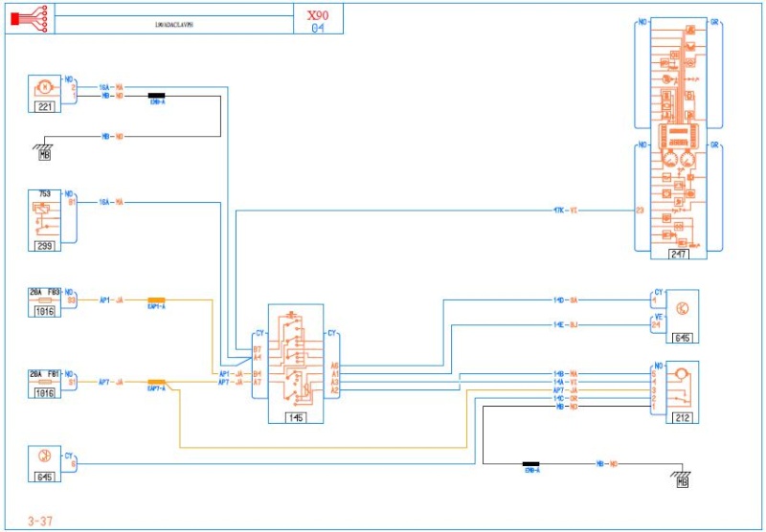Select the 20A F01 fuse symbol
Viewport: 766px width, 532px height.
44,383
